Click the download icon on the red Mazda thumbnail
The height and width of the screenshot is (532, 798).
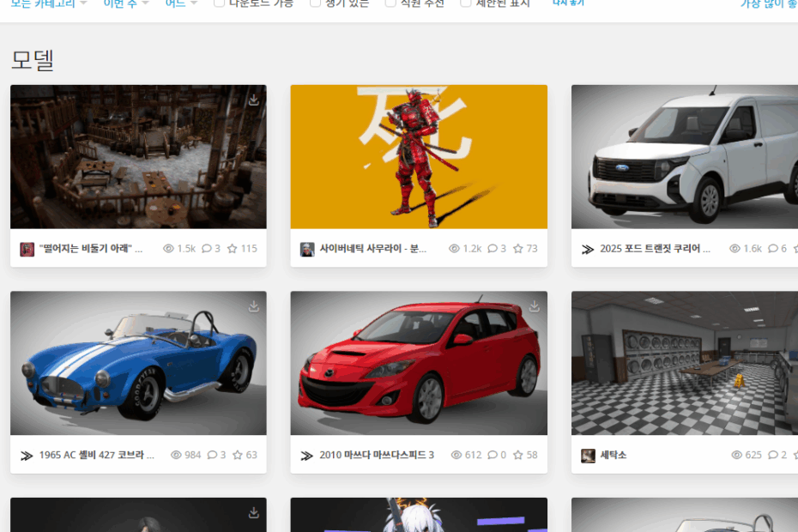[x=535, y=306]
